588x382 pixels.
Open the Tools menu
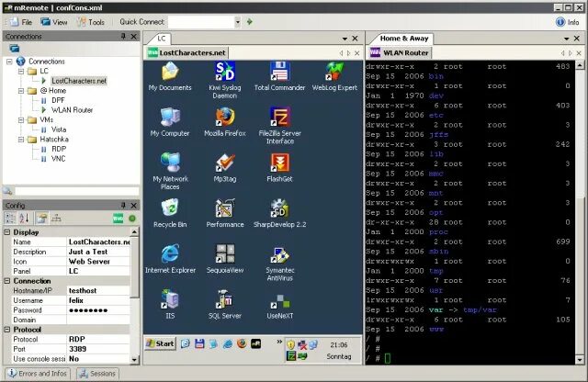(91, 22)
